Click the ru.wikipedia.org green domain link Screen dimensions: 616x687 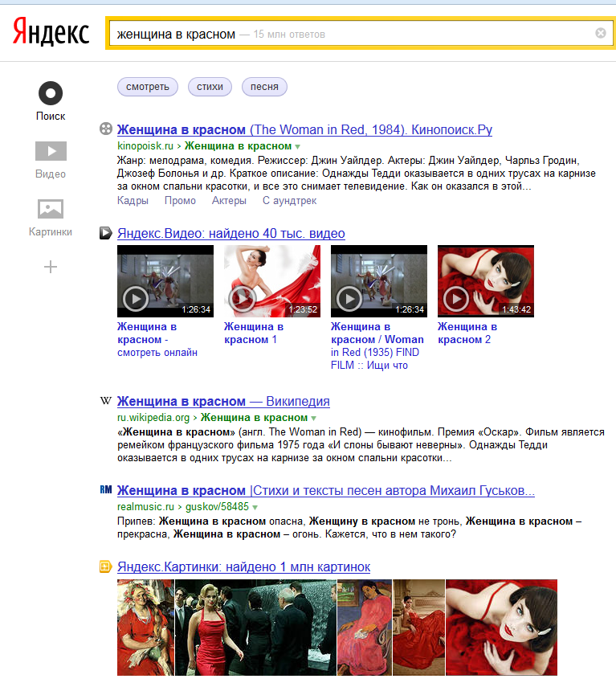tap(153, 418)
